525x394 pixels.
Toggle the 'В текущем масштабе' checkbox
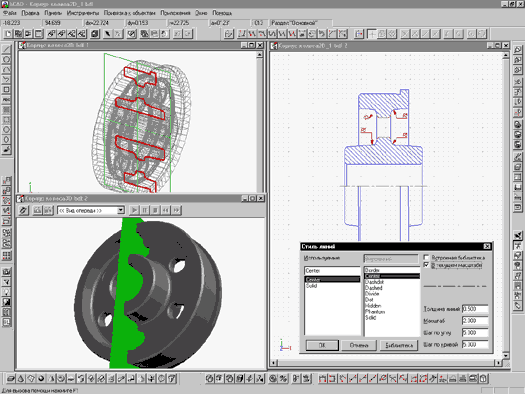pyautogui.click(x=427, y=265)
